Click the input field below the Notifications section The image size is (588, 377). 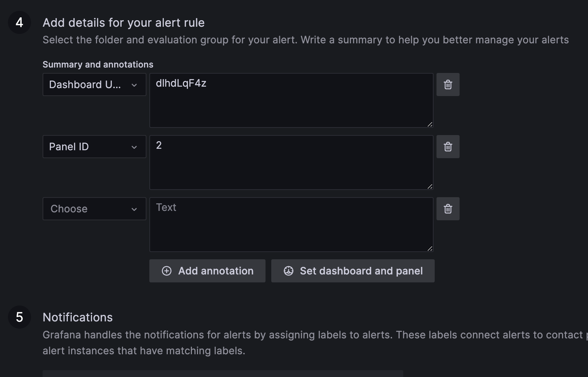point(222,375)
